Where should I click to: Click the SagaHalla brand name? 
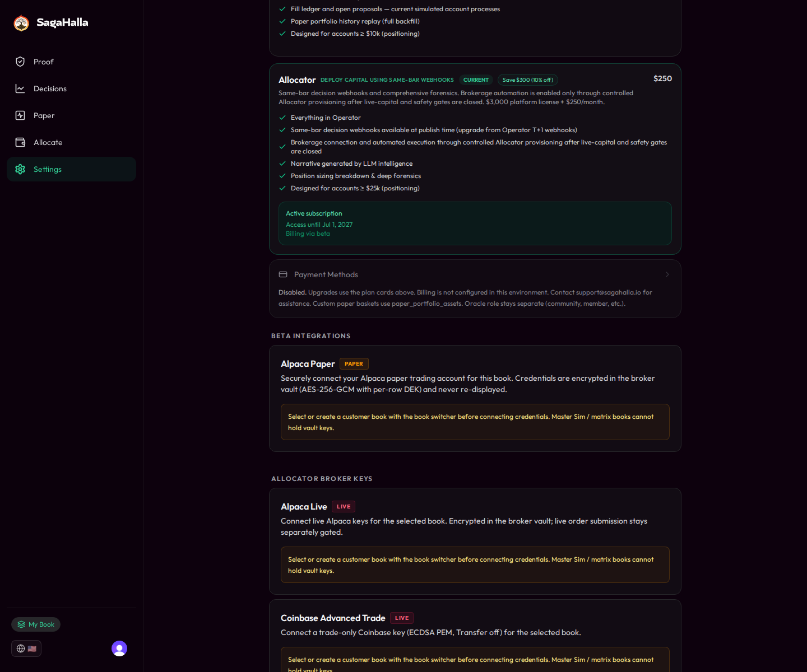click(x=62, y=22)
